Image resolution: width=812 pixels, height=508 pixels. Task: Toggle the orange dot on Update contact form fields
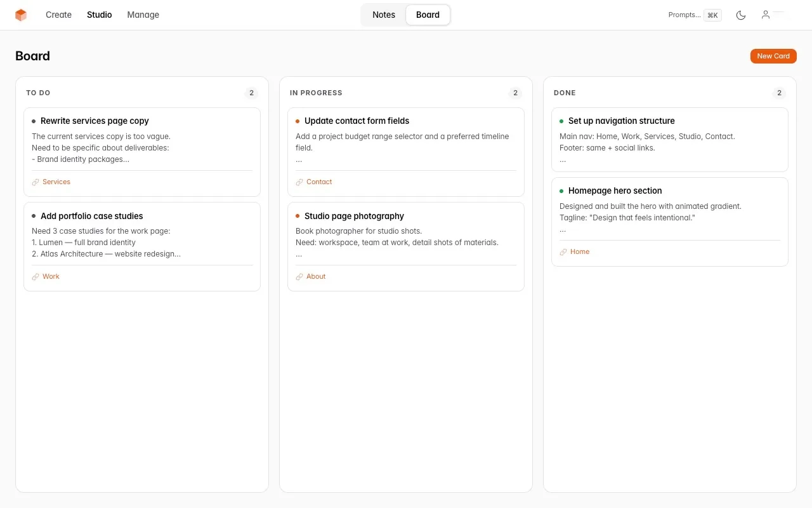[298, 121]
